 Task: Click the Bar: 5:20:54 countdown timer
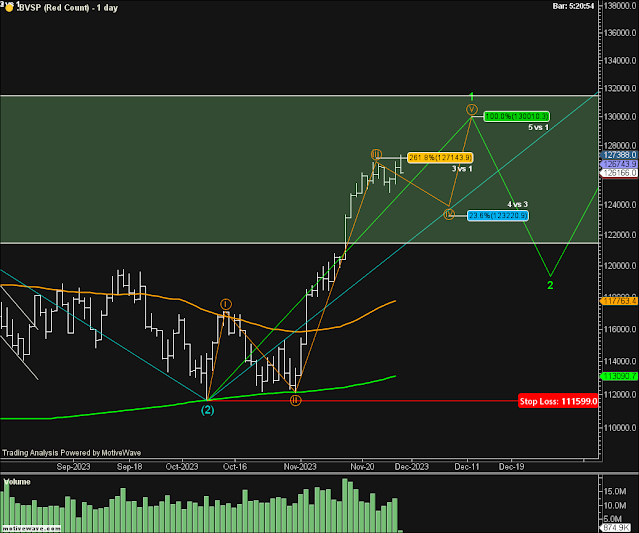pos(573,6)
